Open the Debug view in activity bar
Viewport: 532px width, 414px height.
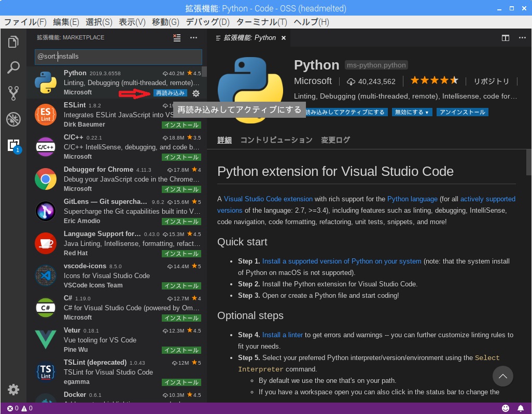[x=13, y=119]
